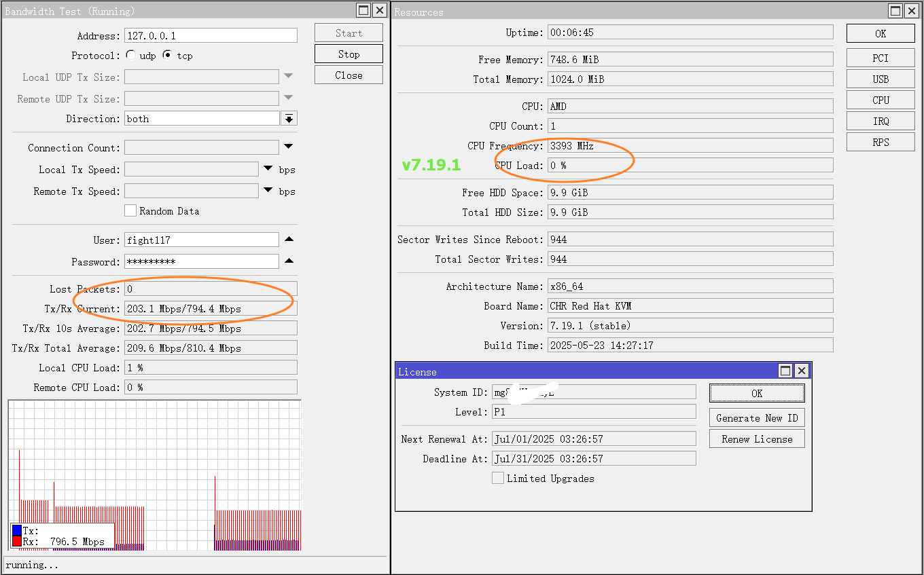Click the Local UDP Tx Size field

pyautogui.click(x=202, y=77)
